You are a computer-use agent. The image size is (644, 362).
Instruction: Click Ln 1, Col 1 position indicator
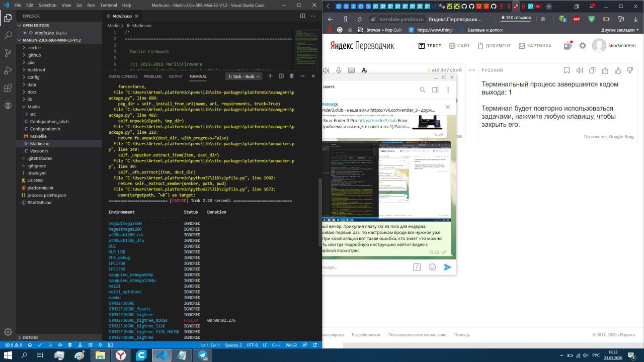[211, 345]
